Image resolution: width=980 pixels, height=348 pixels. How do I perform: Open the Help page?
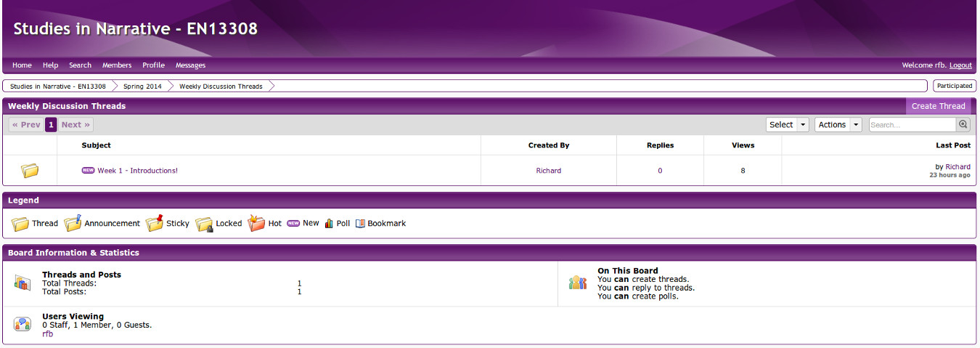(50, 65)
